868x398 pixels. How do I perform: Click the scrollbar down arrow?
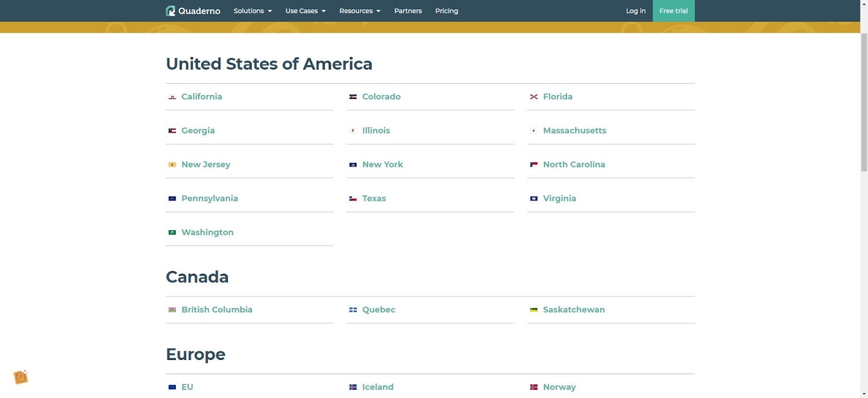pyautogui.click(x=864, y=394)
